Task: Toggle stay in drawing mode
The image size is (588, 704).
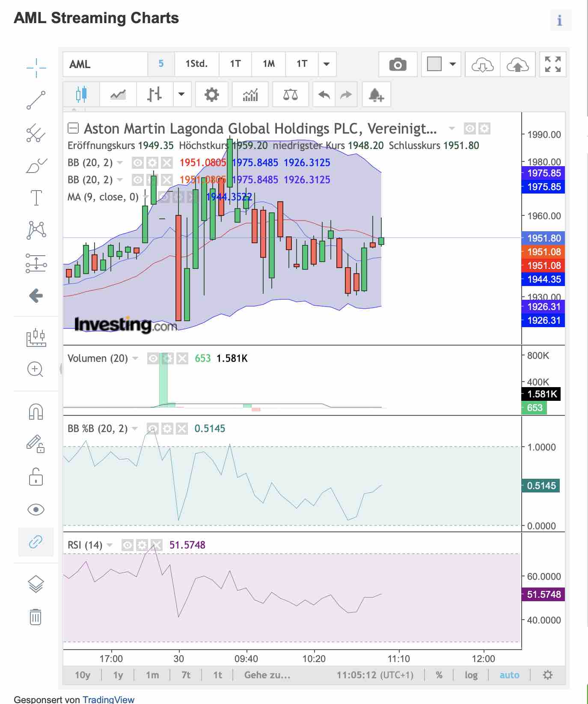Action: pyautogui.click(x=36, y=444)
